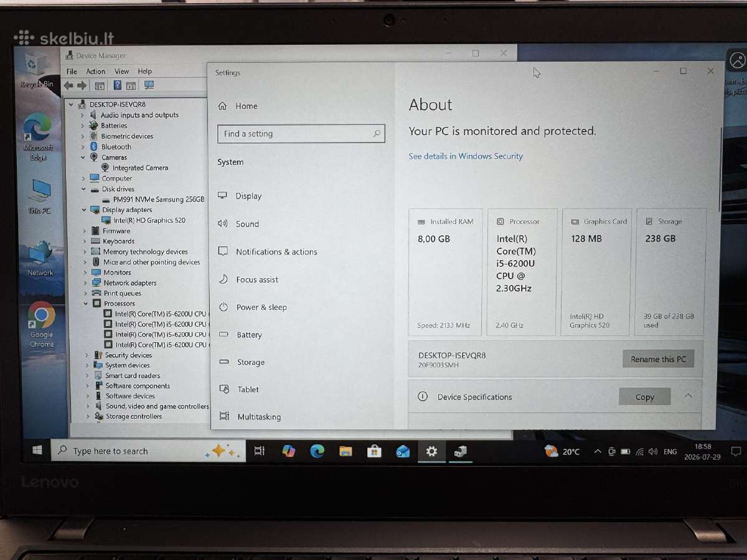Click the Rename this PC button
Viewport: 747px width, 560px height.
tap(658, 359)
